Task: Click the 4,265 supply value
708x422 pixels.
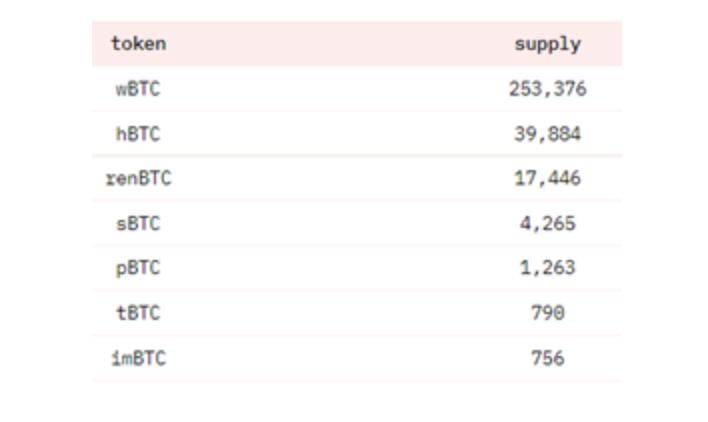Action: click(547, 224)
